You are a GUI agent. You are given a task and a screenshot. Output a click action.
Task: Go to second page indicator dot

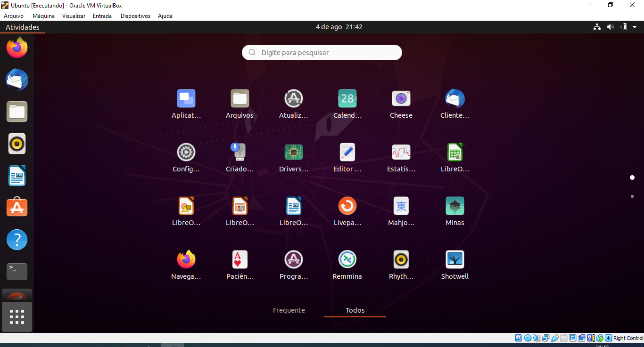tap(632, 196)
